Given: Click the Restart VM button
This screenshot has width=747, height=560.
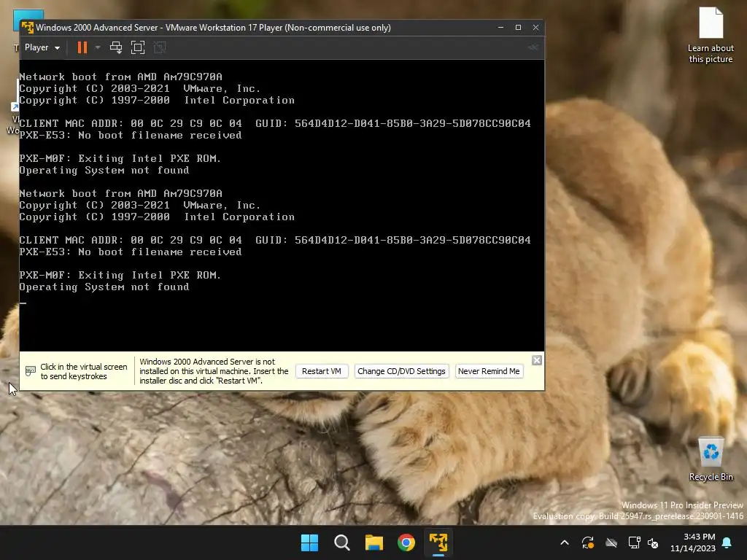Looking at the screenshot, I should [322, 371].
